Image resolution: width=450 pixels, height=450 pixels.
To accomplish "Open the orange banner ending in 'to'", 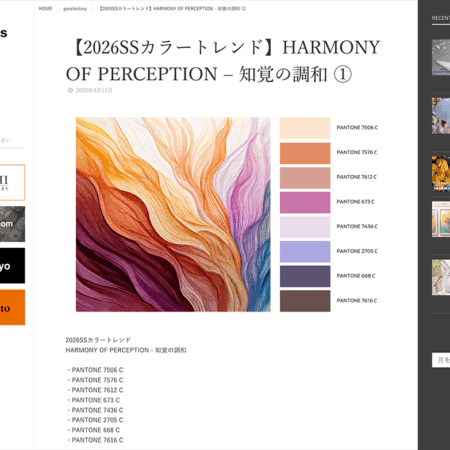I will pos(12,307).
